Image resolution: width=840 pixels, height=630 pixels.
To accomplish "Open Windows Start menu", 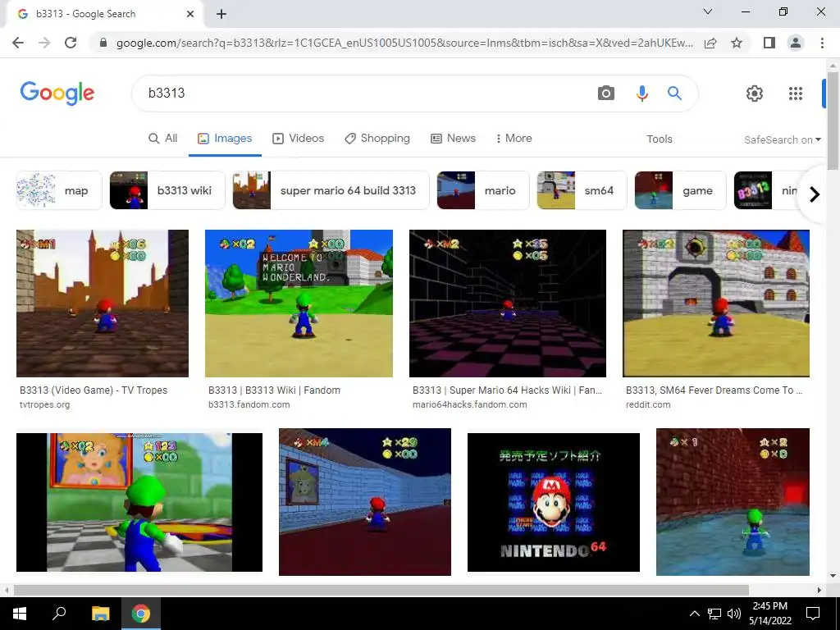I will click(x=20, y=614).
